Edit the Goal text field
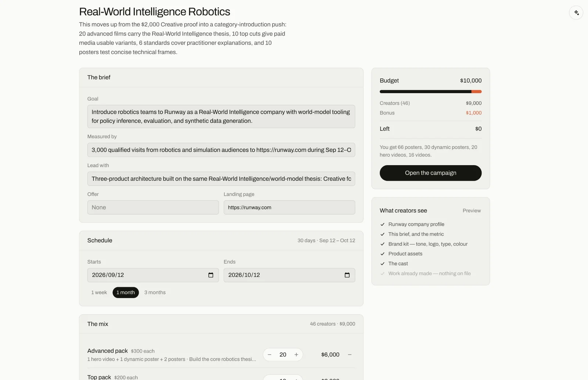This screenshot has height=380, width=588. click(221, 116)
